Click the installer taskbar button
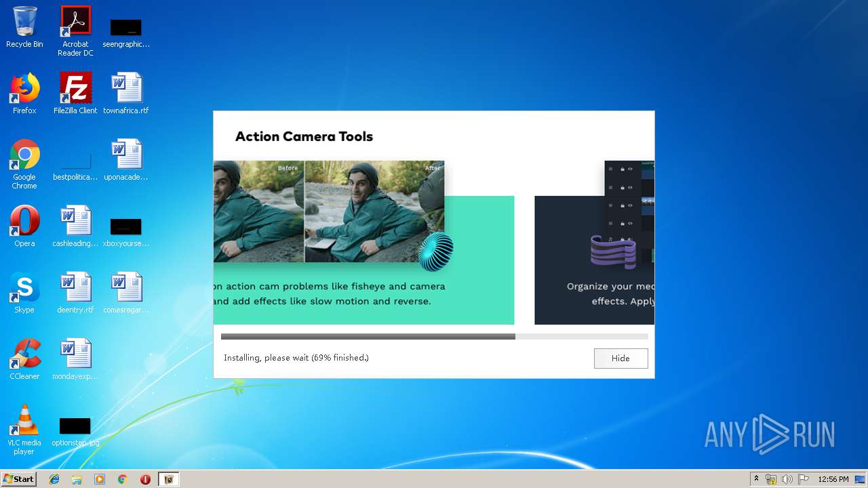 tap(169, 479)
